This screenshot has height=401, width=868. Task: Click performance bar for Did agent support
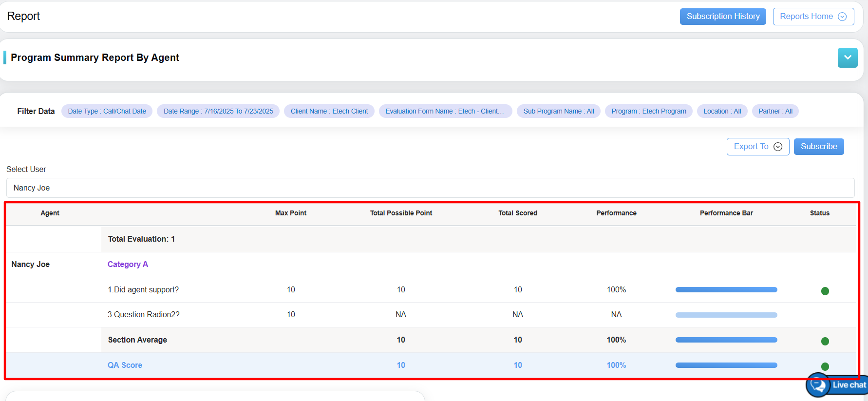pos(726,290)
